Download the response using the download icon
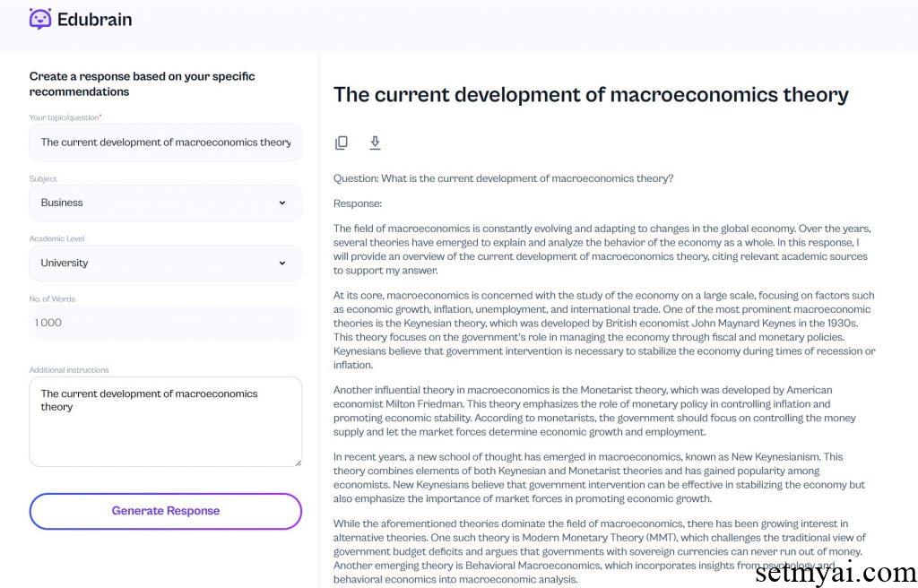This screenshot has width=918, height=588. click(x=376, y=143)
